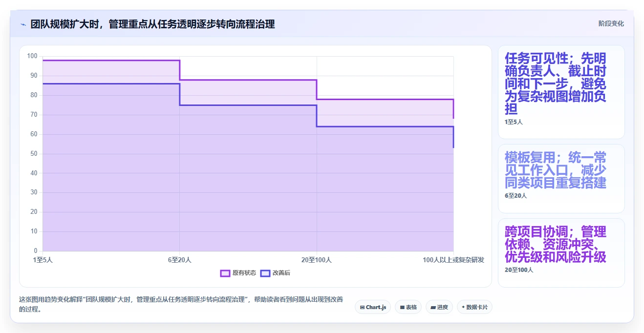
Task: Click the y-axis value 30
Action: 34,192
